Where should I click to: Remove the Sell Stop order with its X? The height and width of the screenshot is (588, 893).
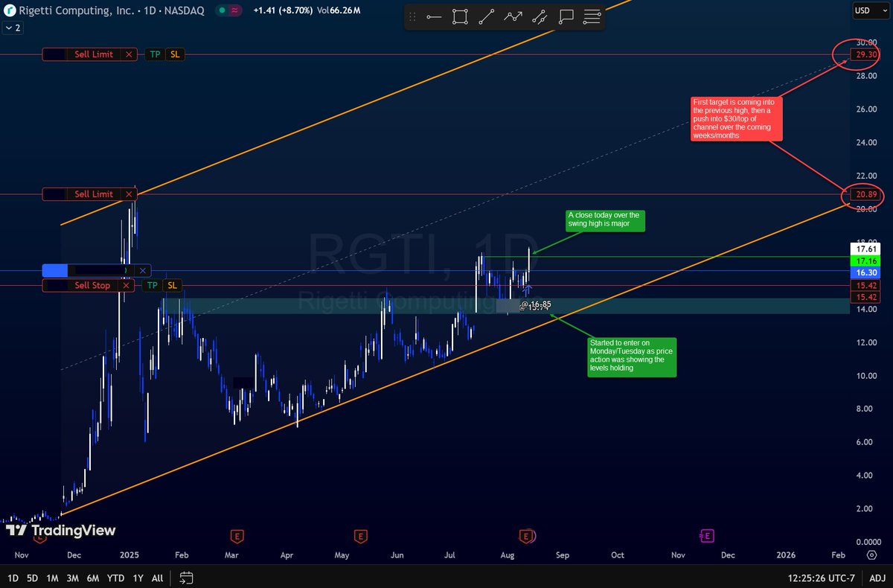(126, 285)
